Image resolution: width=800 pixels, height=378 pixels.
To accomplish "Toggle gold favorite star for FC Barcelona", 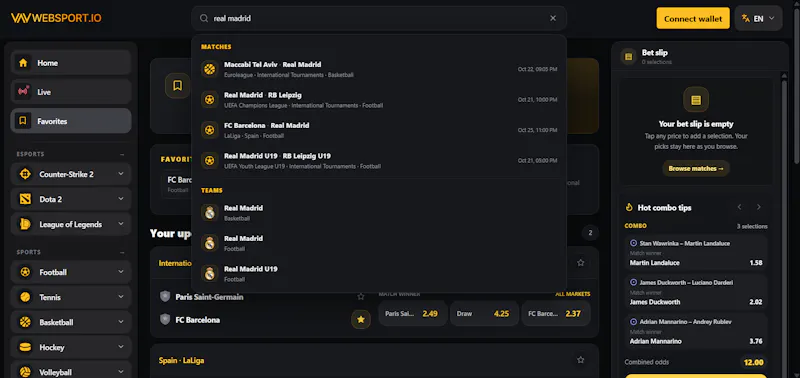I will tap(361, 319).
